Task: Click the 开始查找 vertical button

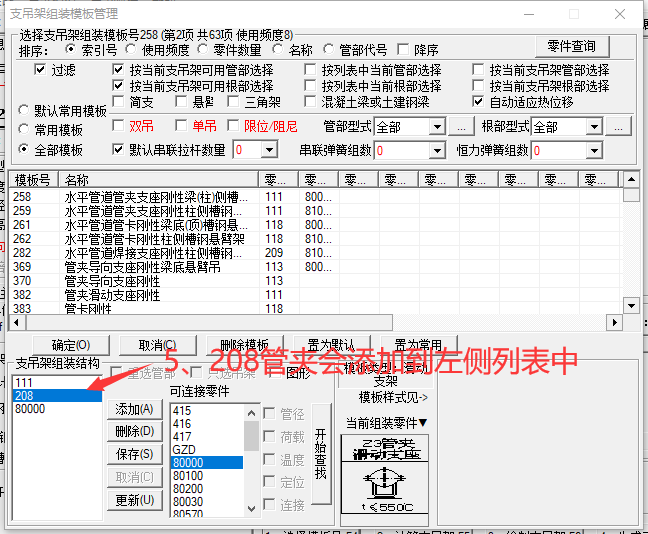Action: tap(320, 455)
